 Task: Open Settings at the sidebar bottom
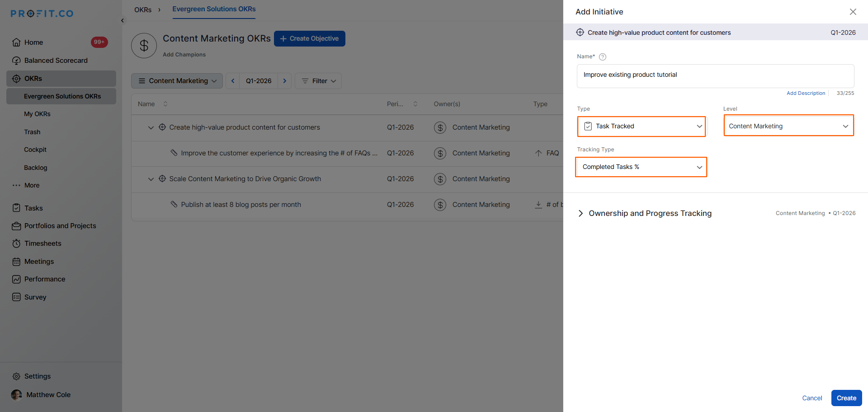pos(37,376)
